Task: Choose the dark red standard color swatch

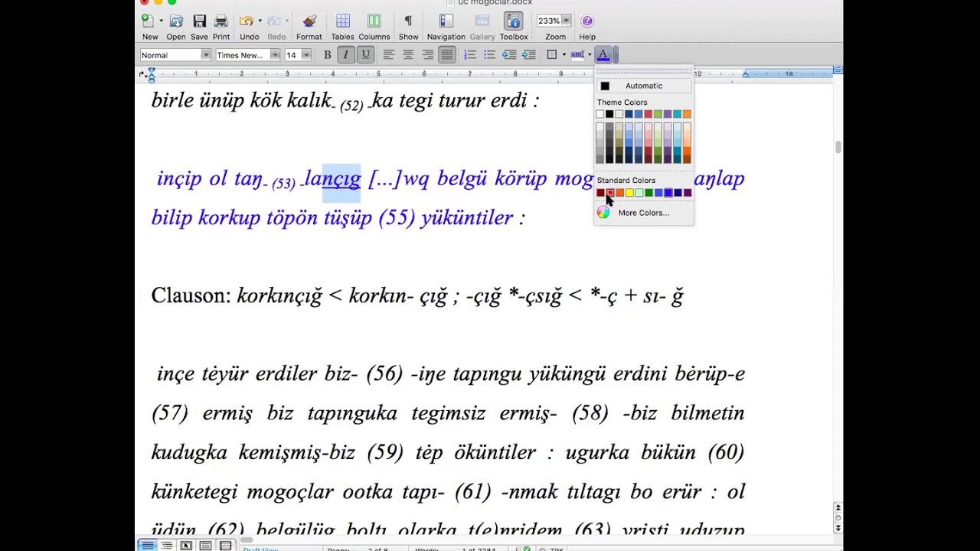Action: click(x=600, y=193)
